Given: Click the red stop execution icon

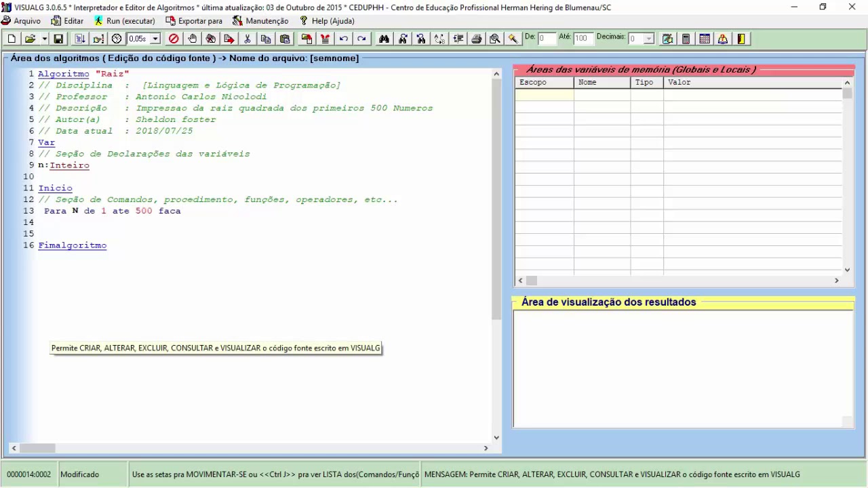Looking at the screenshot, I should [174, 39].
